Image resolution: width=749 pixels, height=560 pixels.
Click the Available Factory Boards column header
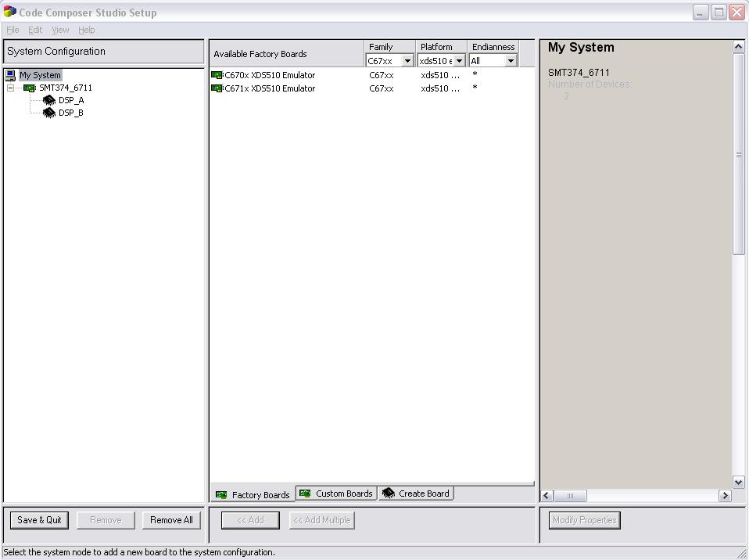pos(287,54)
